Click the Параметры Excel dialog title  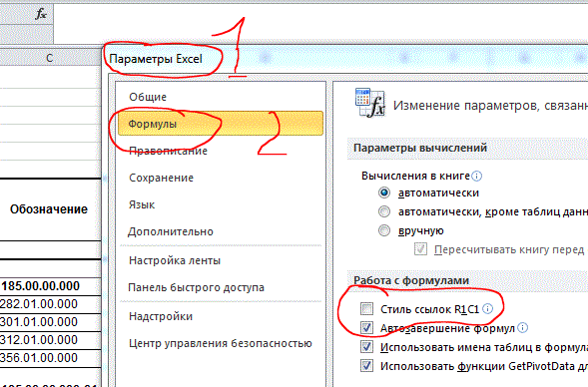pos(156,59)
